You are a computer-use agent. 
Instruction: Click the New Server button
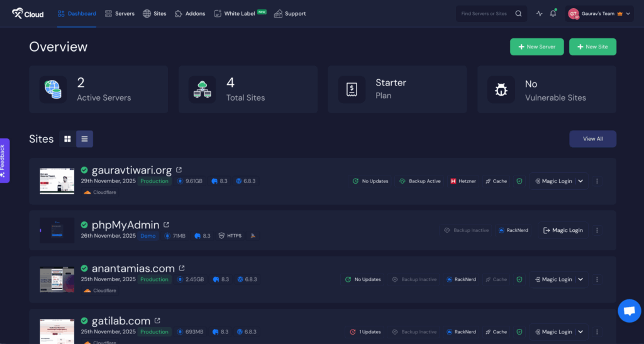click(536, 47)
